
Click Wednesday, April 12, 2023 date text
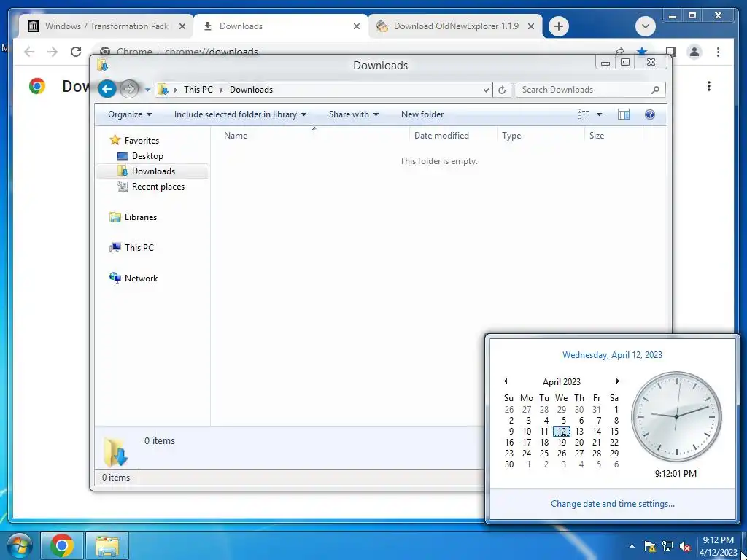tap(612, 355)
